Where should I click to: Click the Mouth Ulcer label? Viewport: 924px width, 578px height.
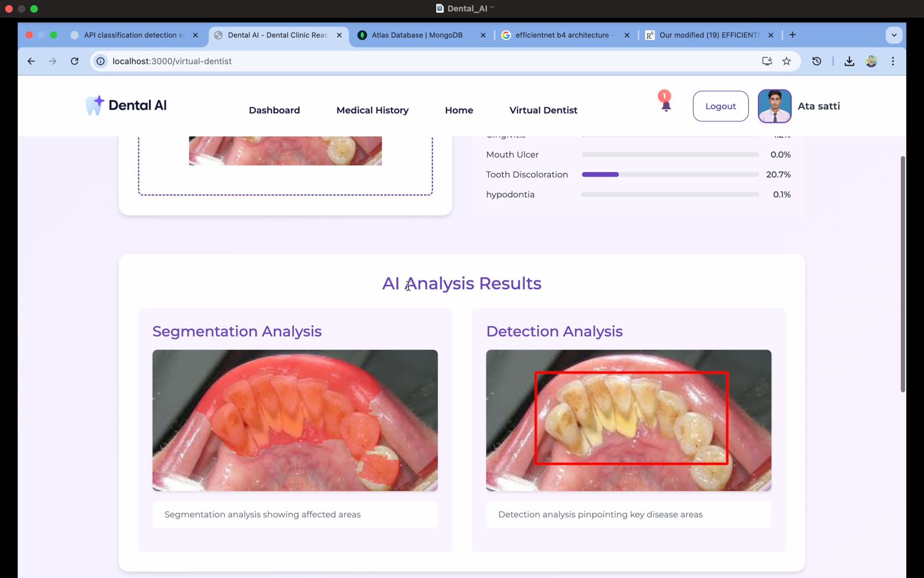tap(512, 155)
